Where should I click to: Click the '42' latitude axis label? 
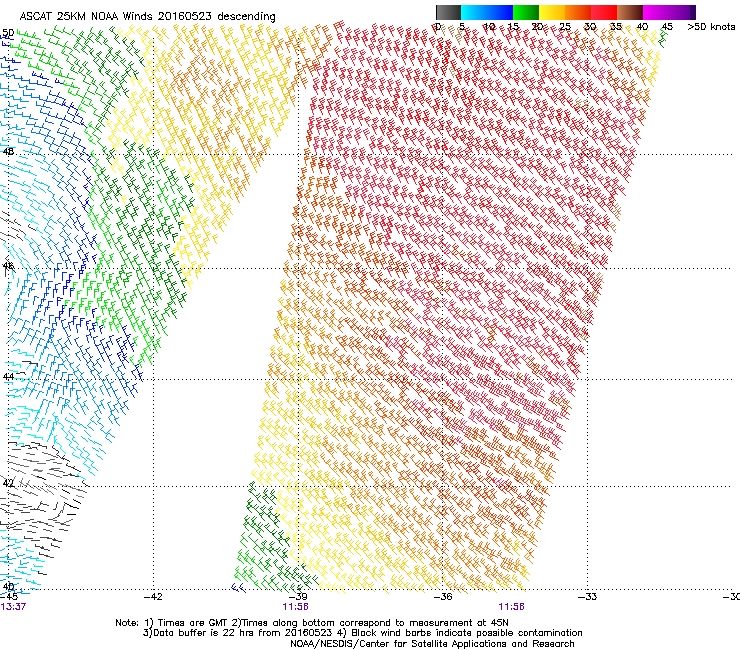[8, 483]
